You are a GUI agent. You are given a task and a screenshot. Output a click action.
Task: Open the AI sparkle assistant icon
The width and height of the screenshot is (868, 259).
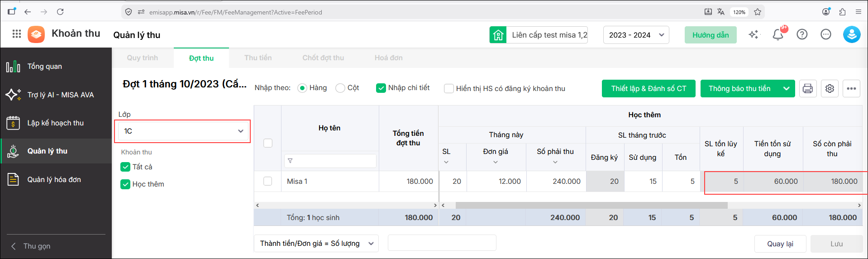tap(754, 34)
